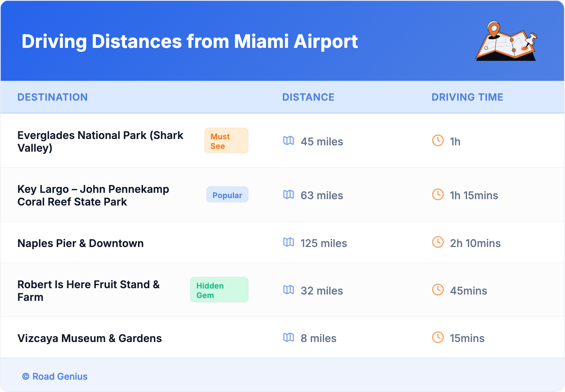This screenshot has width=565, height=392.
Task: Select Naples Pier & Downtown destination
Action: point(81,243)
